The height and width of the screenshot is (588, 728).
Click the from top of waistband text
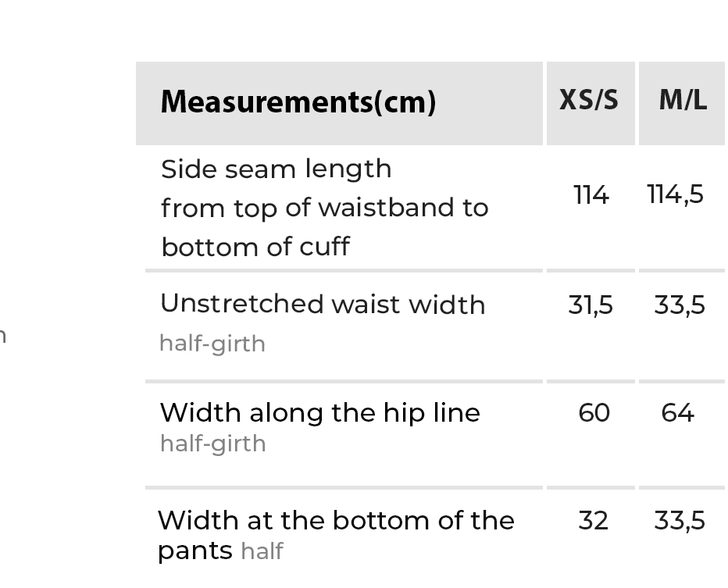324,208
